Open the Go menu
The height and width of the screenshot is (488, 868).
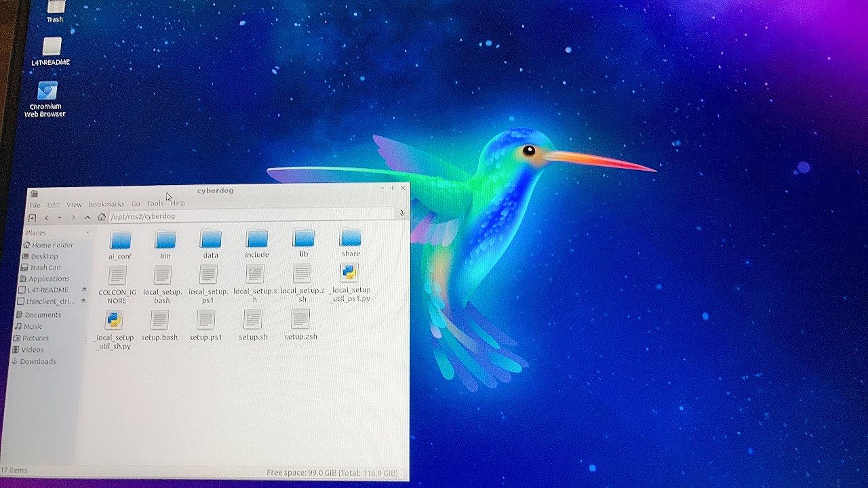[136, 204]
